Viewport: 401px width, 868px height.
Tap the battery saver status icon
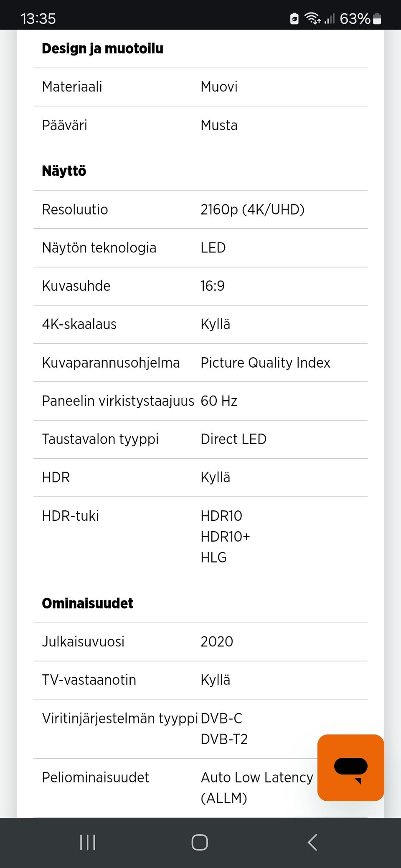point(294,19)
